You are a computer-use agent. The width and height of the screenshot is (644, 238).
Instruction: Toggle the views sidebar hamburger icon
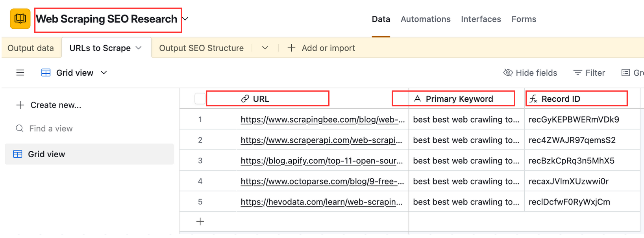[20, 73]
